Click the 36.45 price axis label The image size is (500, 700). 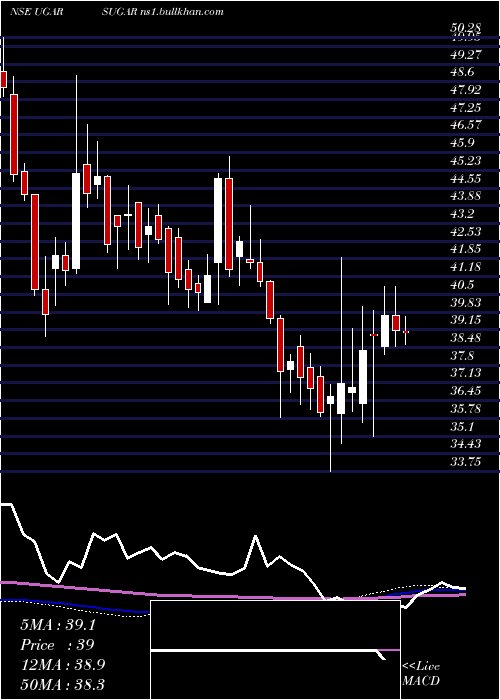click(x=467, y=392)
